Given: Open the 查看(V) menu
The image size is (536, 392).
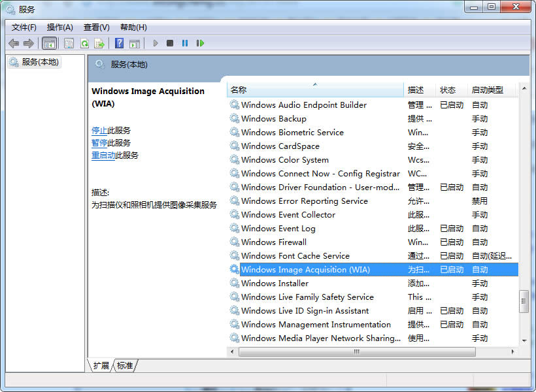Looking at the screenshot, I should tap(95, 27).
